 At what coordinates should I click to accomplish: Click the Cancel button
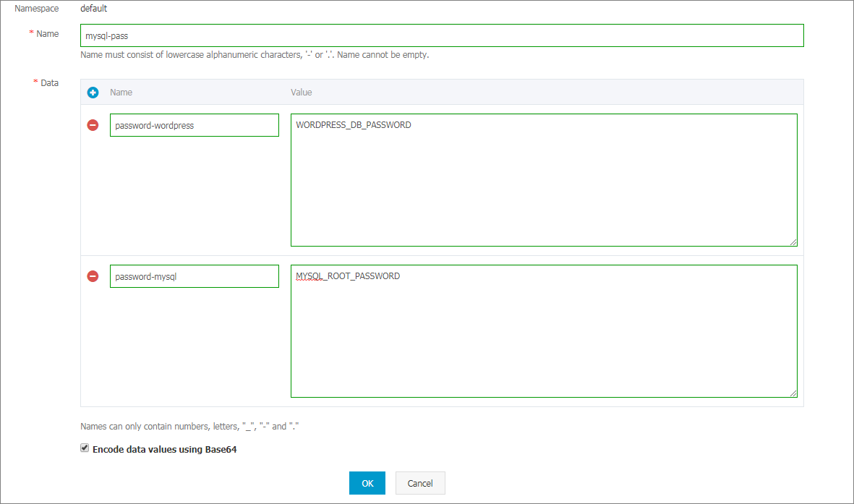(x=420, y=483)
